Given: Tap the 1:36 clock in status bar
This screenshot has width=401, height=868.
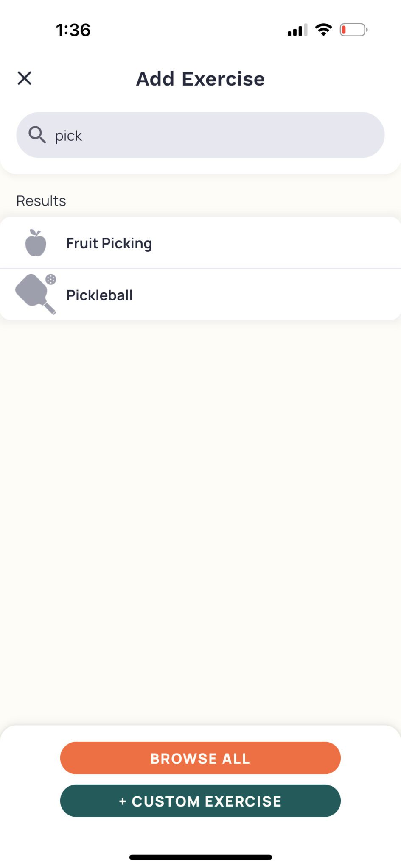Looking at the screenshot, I should click(x=73, y=30).
